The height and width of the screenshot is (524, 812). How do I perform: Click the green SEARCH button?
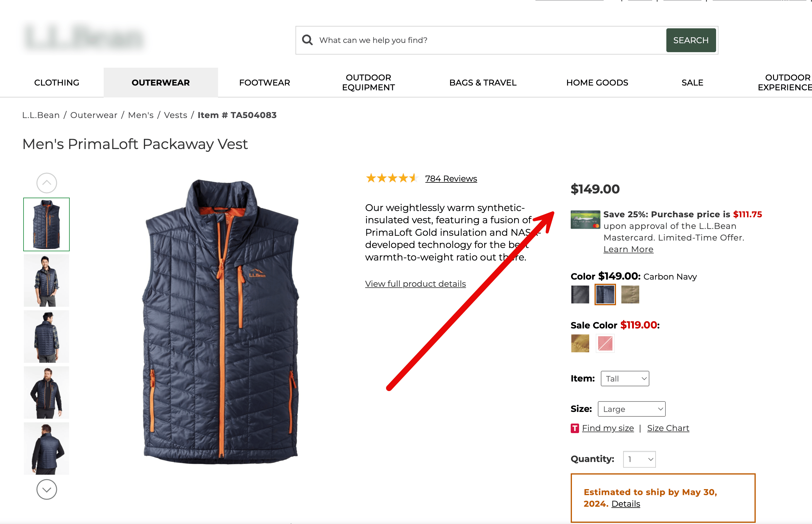690,40
